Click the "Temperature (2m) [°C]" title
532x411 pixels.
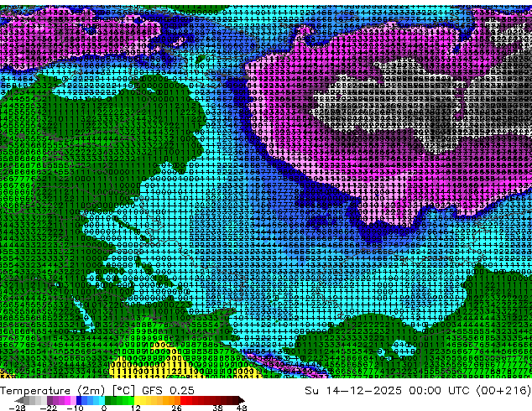coord(67,391)
